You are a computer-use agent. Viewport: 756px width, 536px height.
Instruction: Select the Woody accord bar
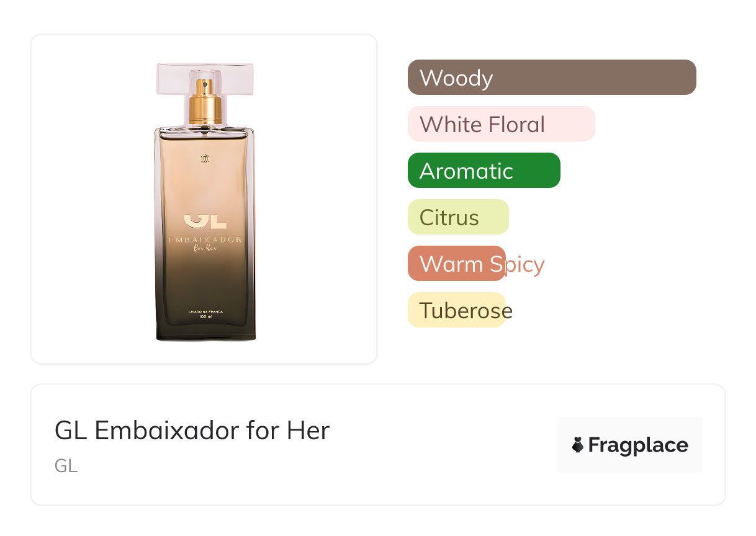pos(552,78)
